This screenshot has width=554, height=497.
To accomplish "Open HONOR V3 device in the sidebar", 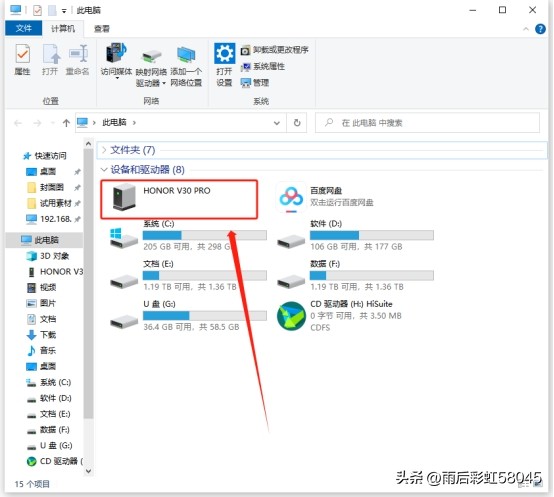I will (55, 272).
